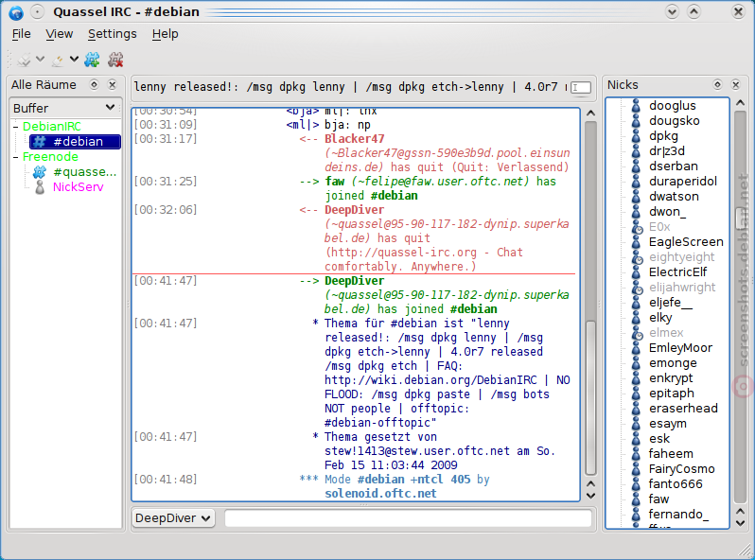Select nick duraperidol in the list
The width and height of the screenshot is (755, 560).
pyautogui.click(x=683, y=182)
